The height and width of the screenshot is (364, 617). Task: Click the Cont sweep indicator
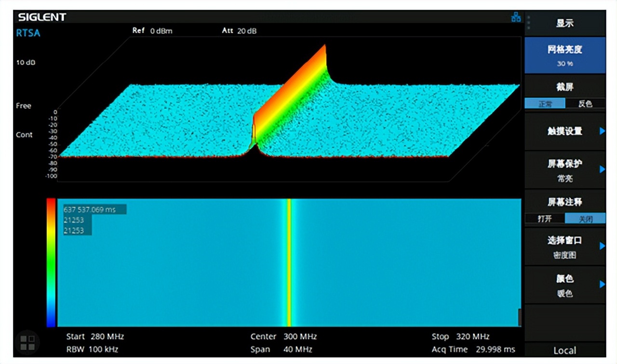(24, 135)
